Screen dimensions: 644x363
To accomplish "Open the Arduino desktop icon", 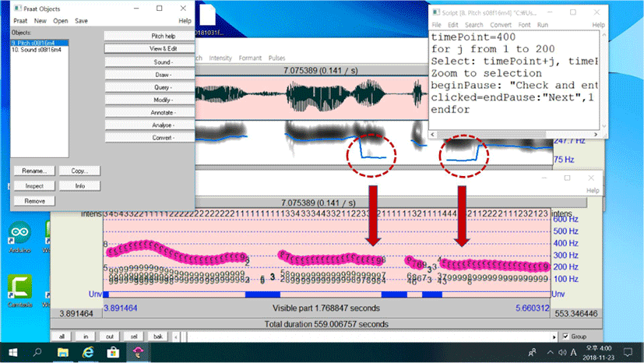I will click(x=19, y=238).
